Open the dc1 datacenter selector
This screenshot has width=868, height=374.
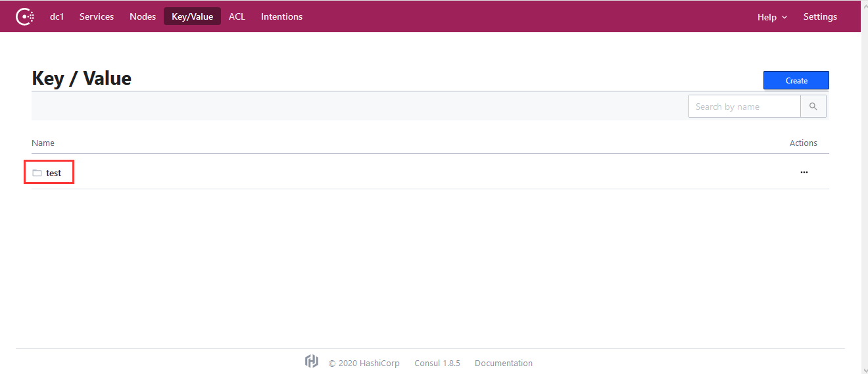[57, 16]
